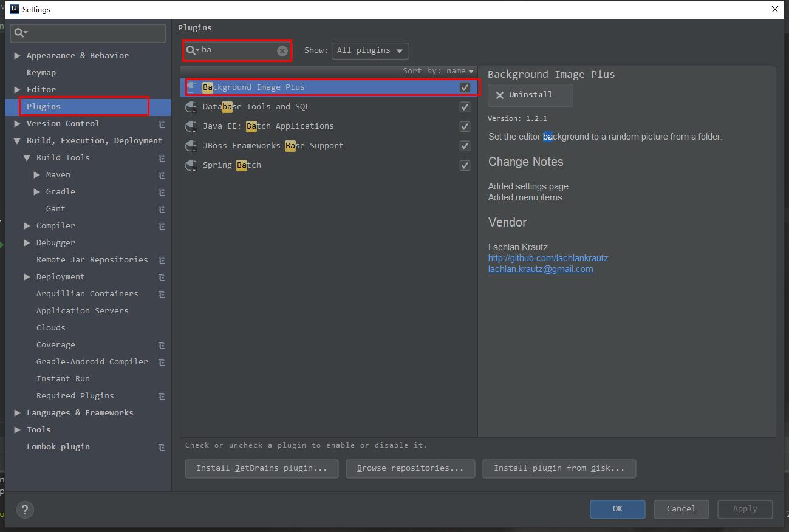Expand the Gradle settings node
The image size is (789, 532).
coord(36,191)
